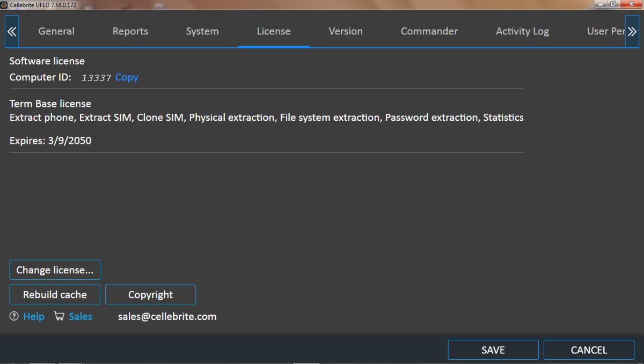Open the Commander tab
Viewport: 644px width, 364px height.
click(x=429, y=31)
